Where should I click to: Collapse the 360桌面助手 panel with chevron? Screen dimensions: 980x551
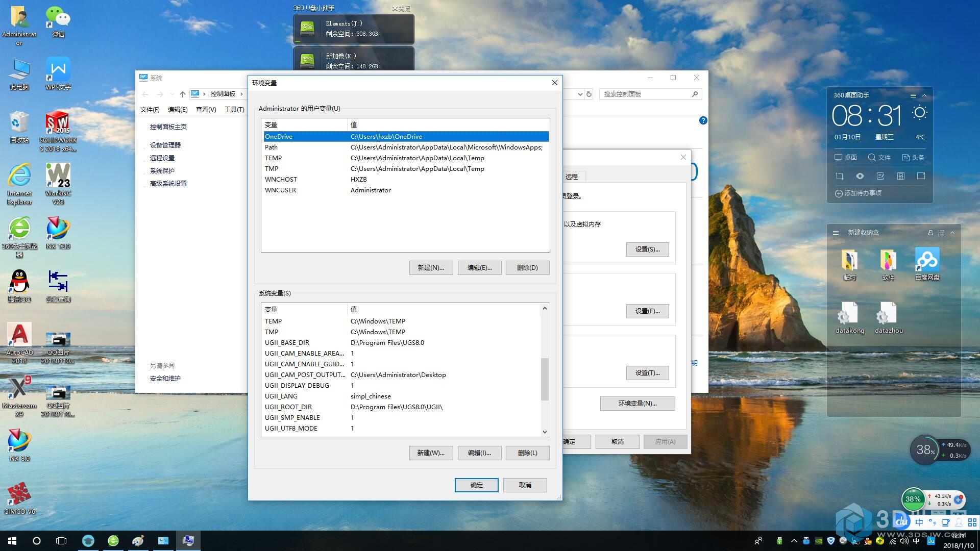coord(924,95)
